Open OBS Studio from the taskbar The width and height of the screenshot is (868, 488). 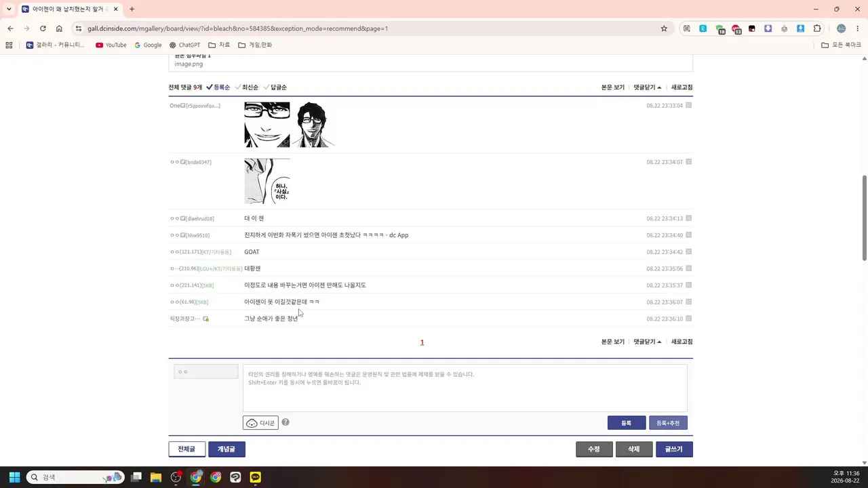[x=176, y=477]
